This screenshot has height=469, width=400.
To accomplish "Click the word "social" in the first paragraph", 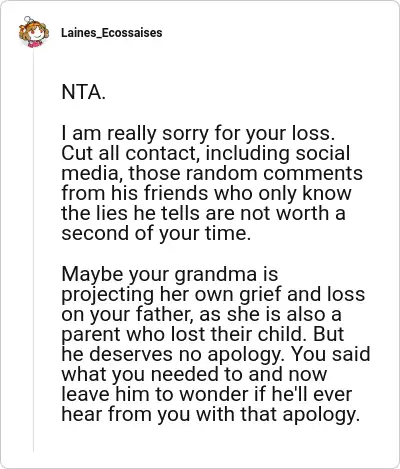I will tap(323, 153).
